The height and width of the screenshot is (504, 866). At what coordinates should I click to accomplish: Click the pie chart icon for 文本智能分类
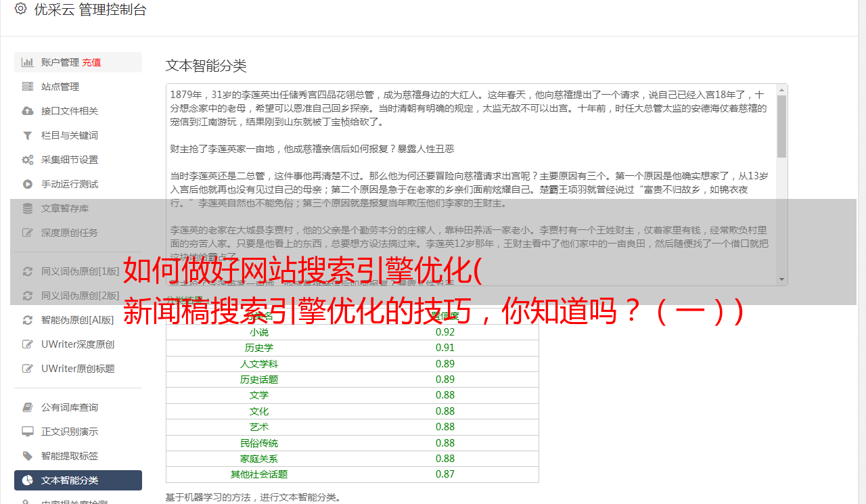(x=28, y=480)
